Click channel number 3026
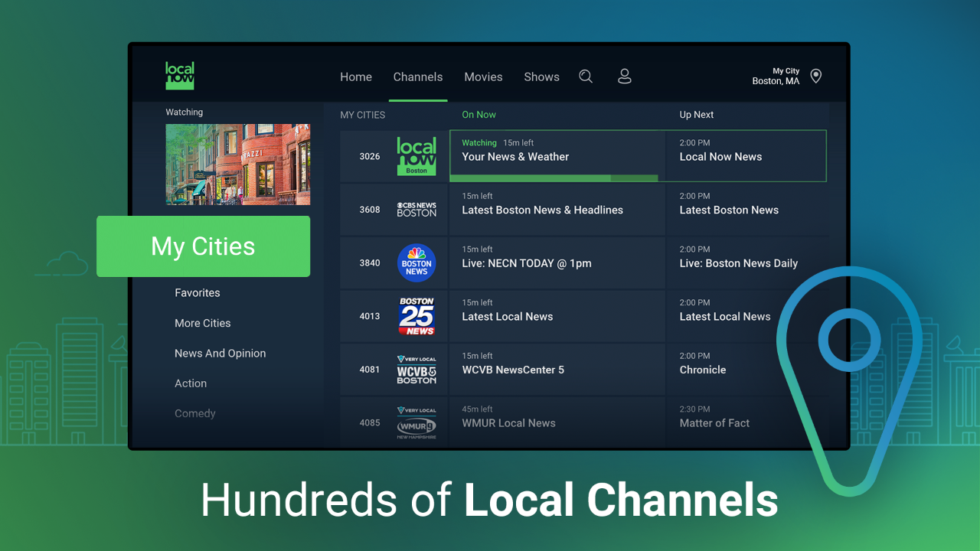This screenshot has height=551, width=980. [x=370, y=156]
